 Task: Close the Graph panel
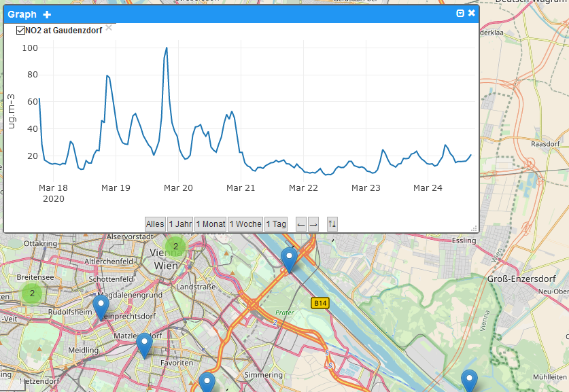471,13
